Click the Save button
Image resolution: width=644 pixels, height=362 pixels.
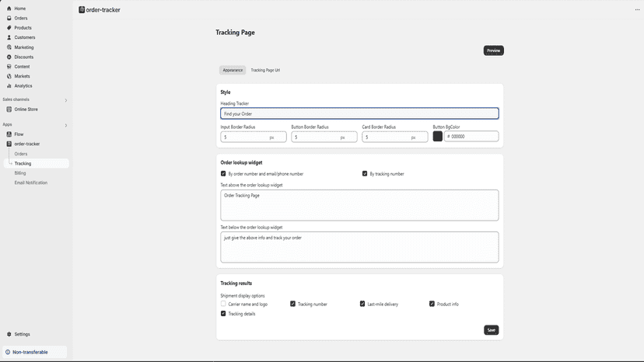pyautogui.click(x=492, y=330)
